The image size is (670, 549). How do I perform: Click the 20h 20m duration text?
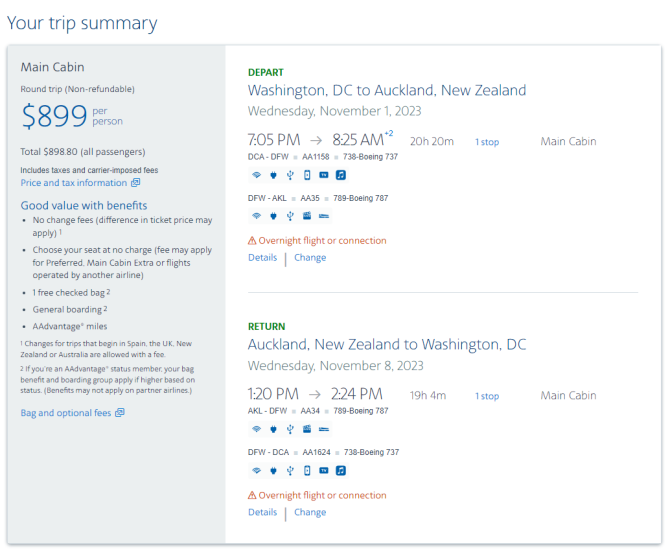point(432,141)
